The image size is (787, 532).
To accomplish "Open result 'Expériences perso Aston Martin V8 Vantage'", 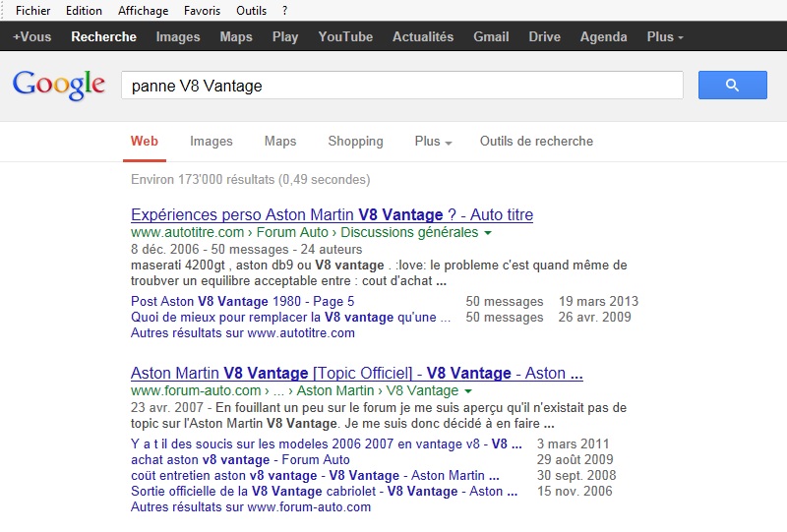I will pyautogui.click(x=332, y=214).
